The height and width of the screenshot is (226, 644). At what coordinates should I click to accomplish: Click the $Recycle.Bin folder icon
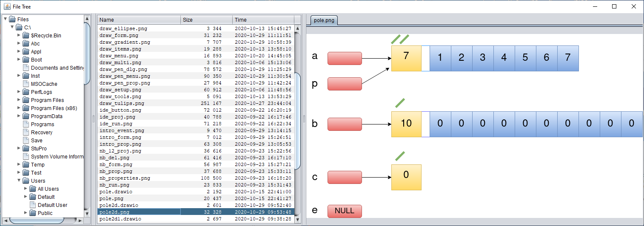coord(26,36)
